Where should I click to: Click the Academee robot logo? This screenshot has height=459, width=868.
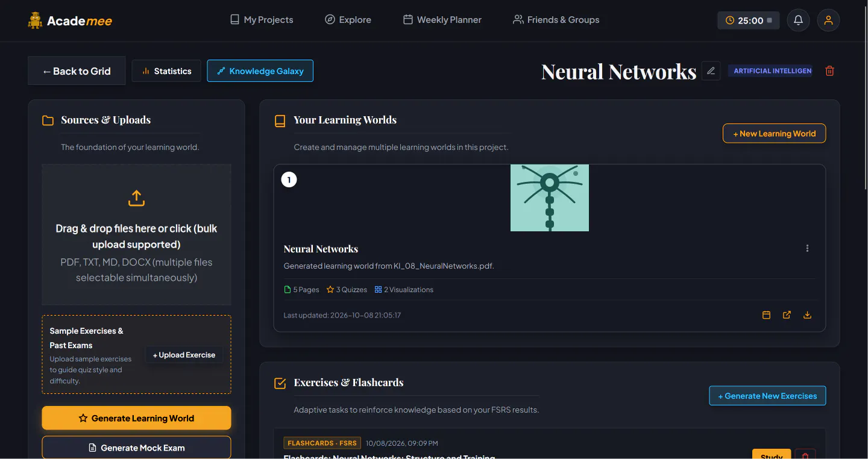pos(36,20)
